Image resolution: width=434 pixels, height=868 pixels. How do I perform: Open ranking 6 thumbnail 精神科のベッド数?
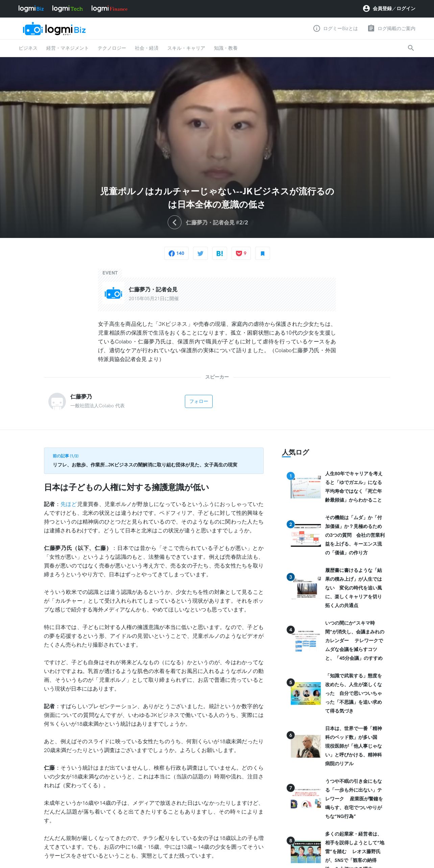pos(306,746)
